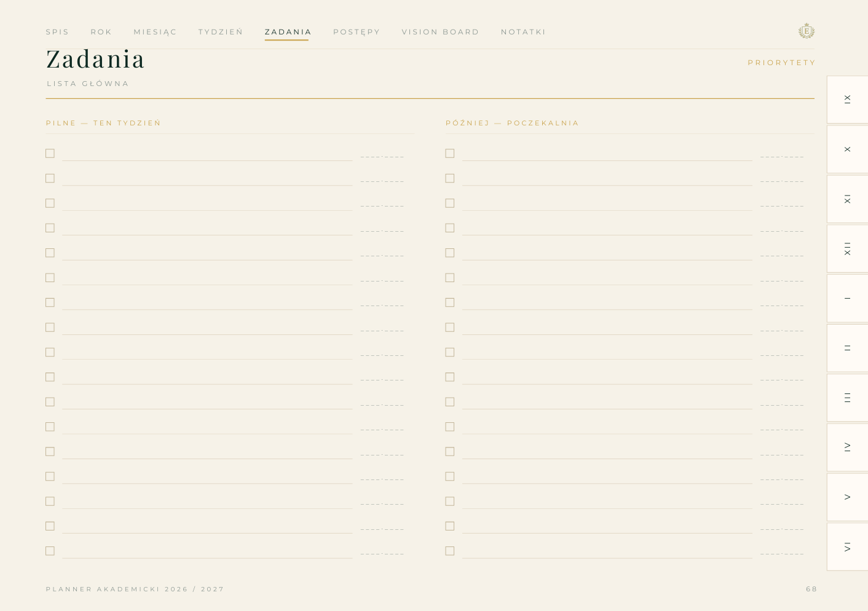Tick the last checkbox under PÓŹNIEJ — POCZEKALNIA
The image size is (868, 611).
click(450, 551)
